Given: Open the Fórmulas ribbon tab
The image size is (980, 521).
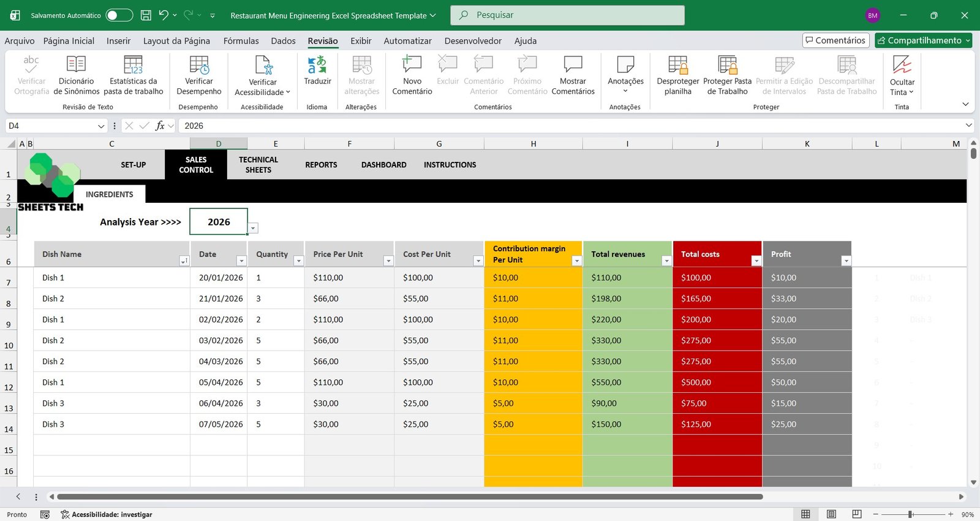Looking at the screenshot, I should click(241, 41).
